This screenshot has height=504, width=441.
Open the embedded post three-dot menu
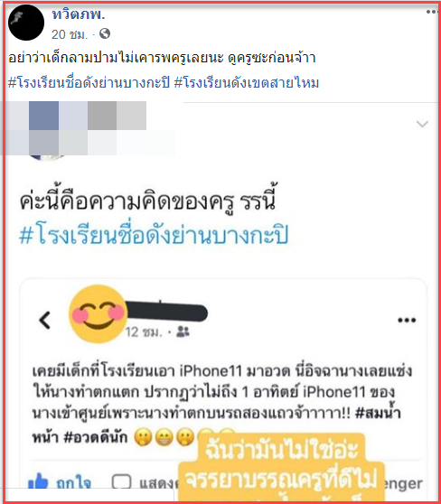tap(407, 320)
